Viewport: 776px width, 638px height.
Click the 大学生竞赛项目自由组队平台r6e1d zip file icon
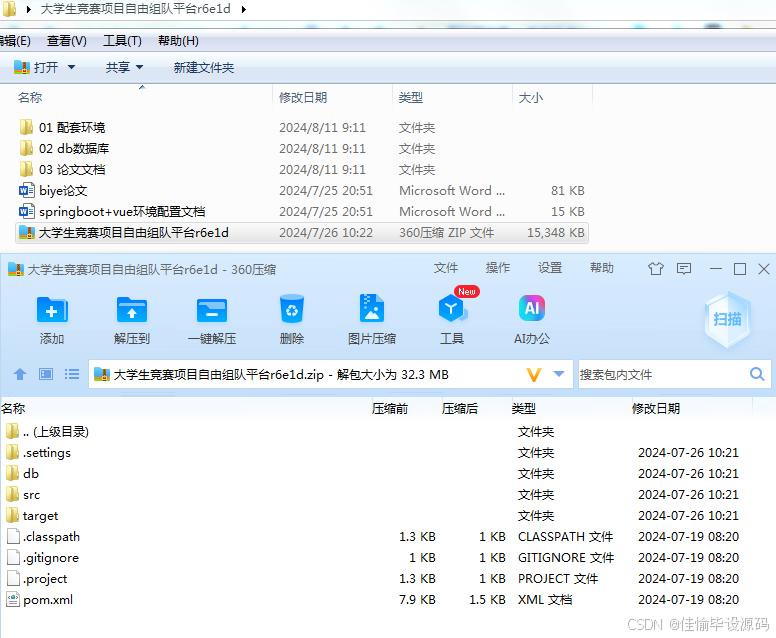[x=27, y=233]
